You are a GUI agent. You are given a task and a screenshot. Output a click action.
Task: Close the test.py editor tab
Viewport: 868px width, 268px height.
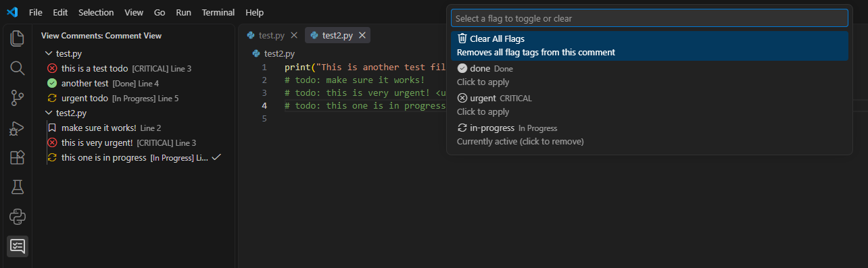point(294,35)
